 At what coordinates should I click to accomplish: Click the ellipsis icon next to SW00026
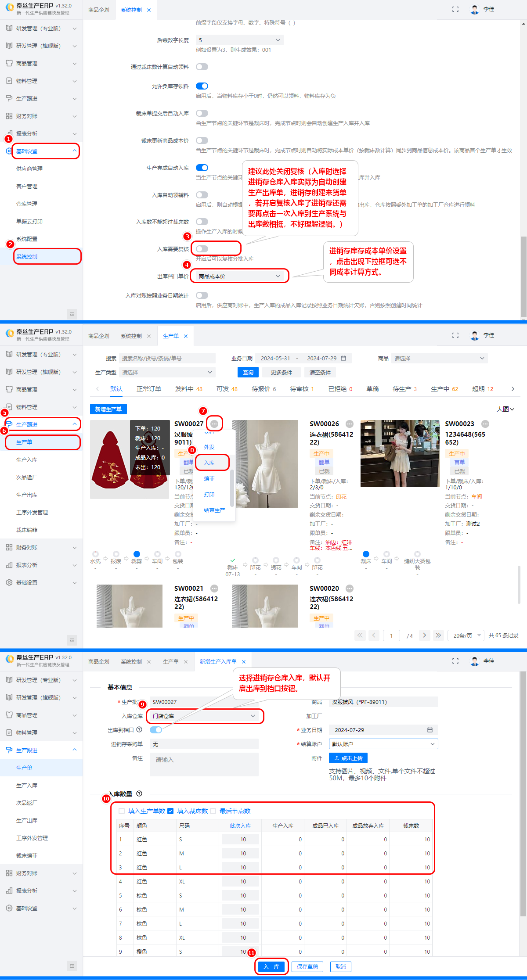click(350, 424)
